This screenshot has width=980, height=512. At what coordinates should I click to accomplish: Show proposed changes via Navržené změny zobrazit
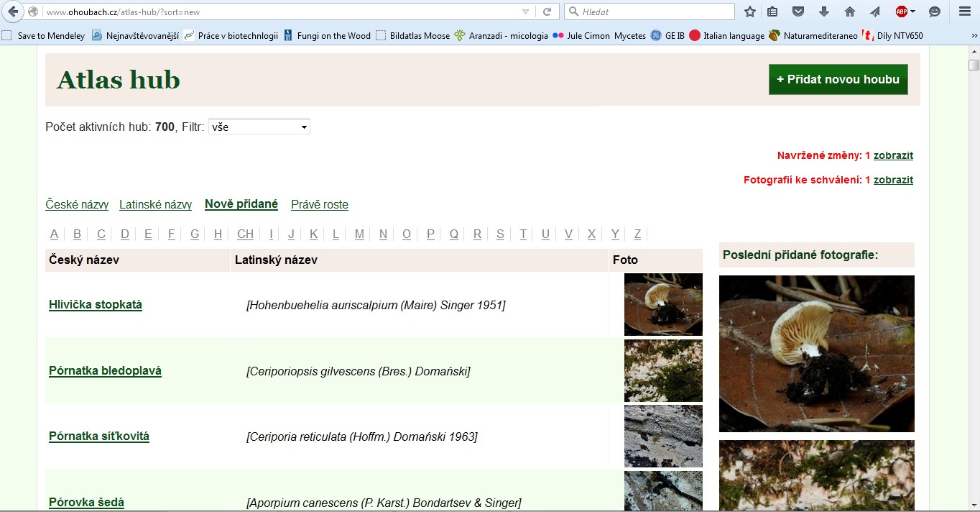coord(893,155)
